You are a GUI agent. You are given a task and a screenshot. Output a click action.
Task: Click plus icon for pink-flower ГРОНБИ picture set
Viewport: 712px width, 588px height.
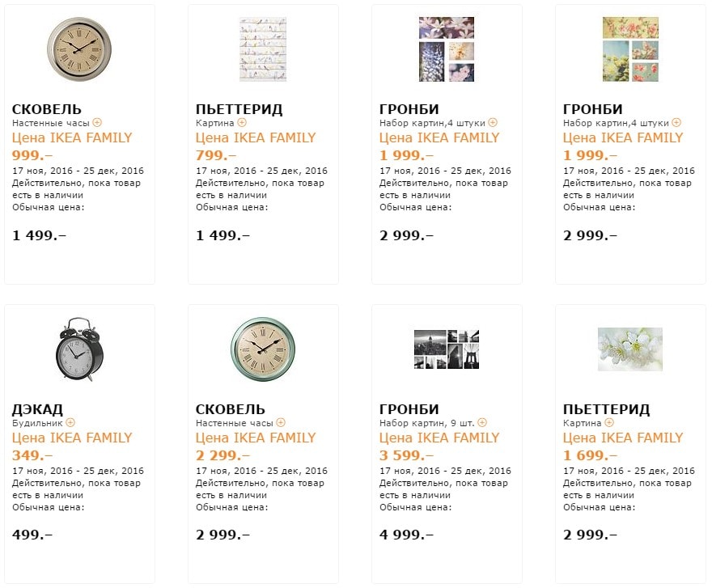676,123
